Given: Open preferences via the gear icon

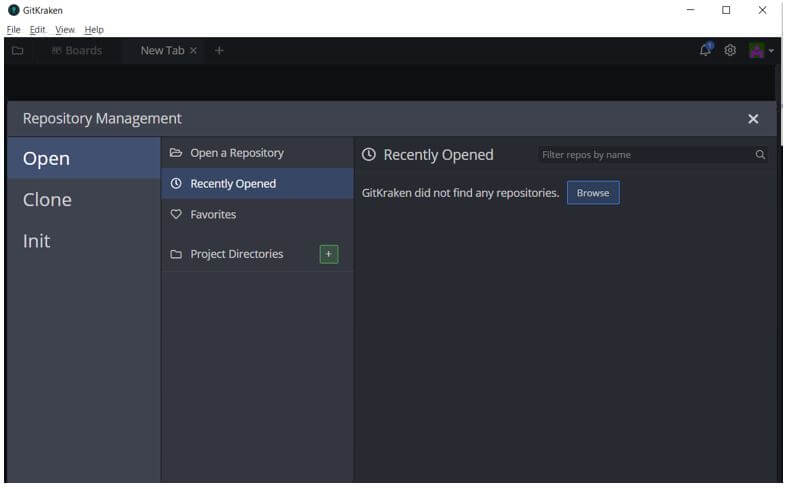Looking at the screenshot, I should click(730, 50).
